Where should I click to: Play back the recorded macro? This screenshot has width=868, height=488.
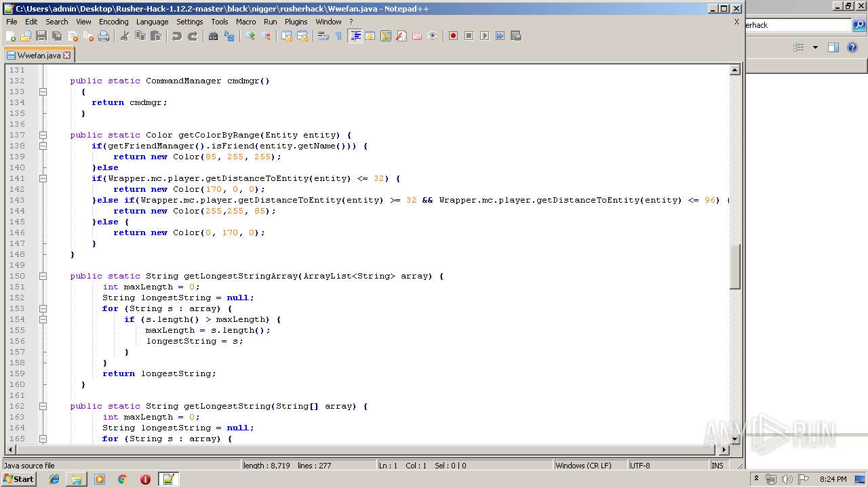coord(484,36)
